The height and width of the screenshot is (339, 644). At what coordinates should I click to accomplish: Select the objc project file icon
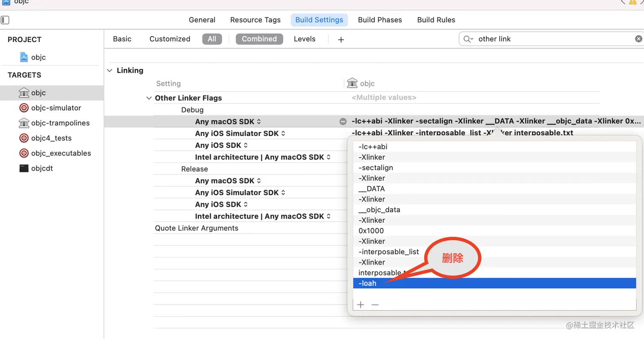coord(24,57)
